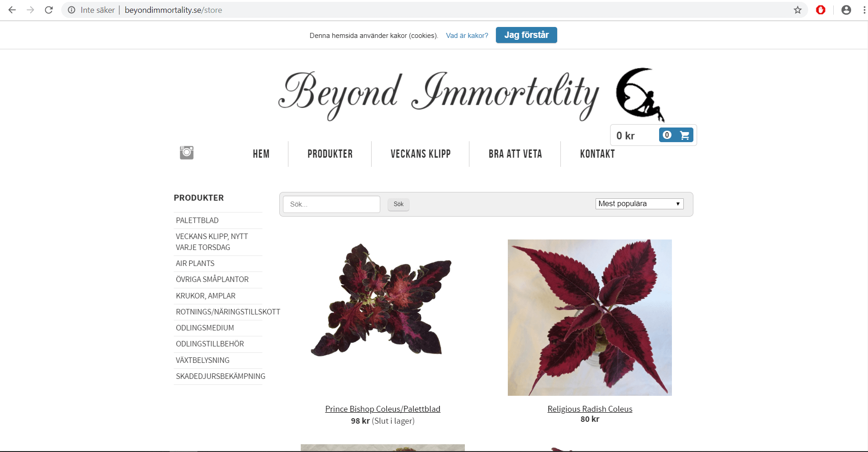The height and width of the screenshot is (452, 868).
Task: Select AIR PLANTS category in sidebar
Action: 195,264
